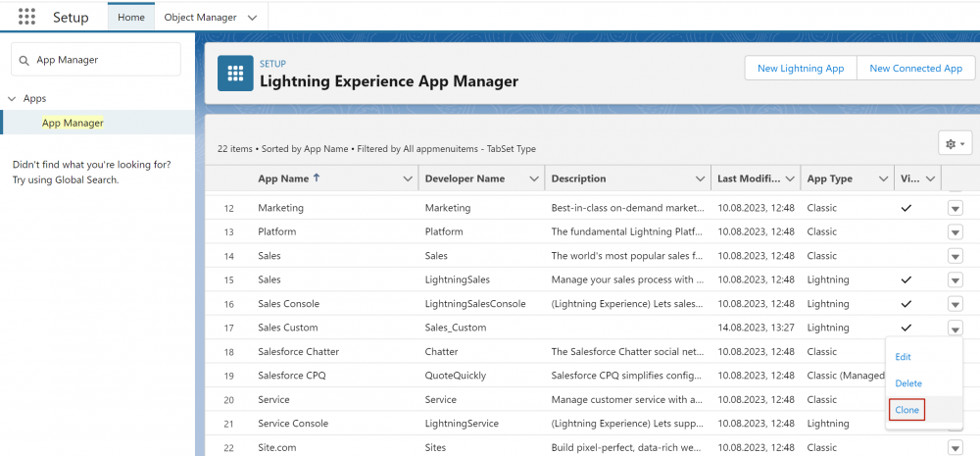Image resolution: width=980 pixels, height=456 pixels.
Task: Click the Salesforce CPQ app name cell
Action: coord(291,376)
